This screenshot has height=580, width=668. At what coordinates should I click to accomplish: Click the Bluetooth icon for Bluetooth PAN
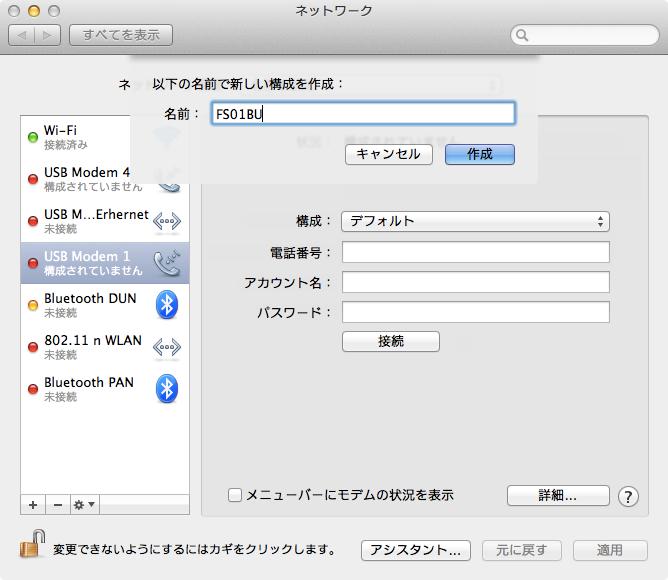click(167, 389)
